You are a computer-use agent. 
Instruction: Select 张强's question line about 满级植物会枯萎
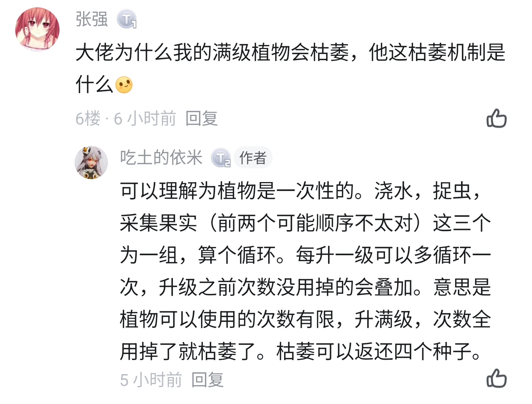(290, 53)
